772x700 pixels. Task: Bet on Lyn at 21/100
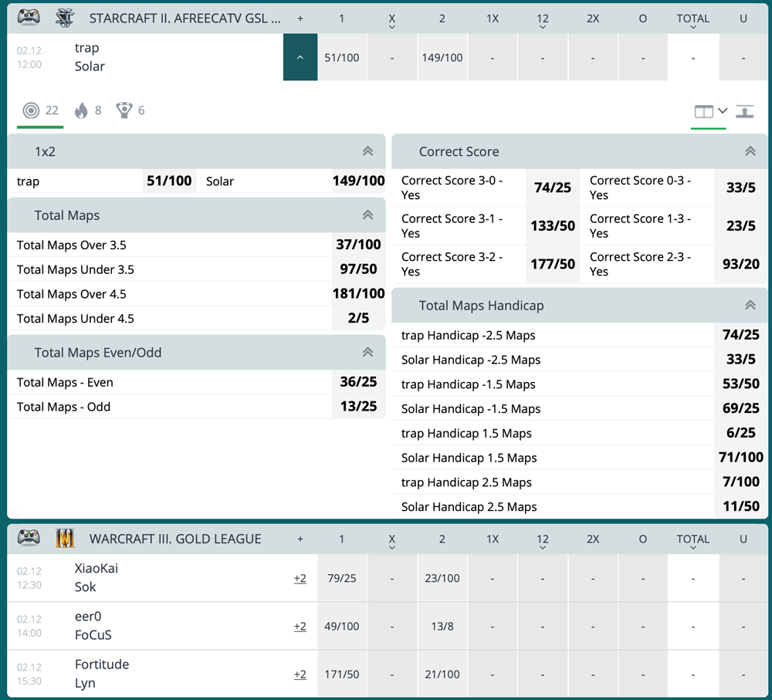click(442, 675)
